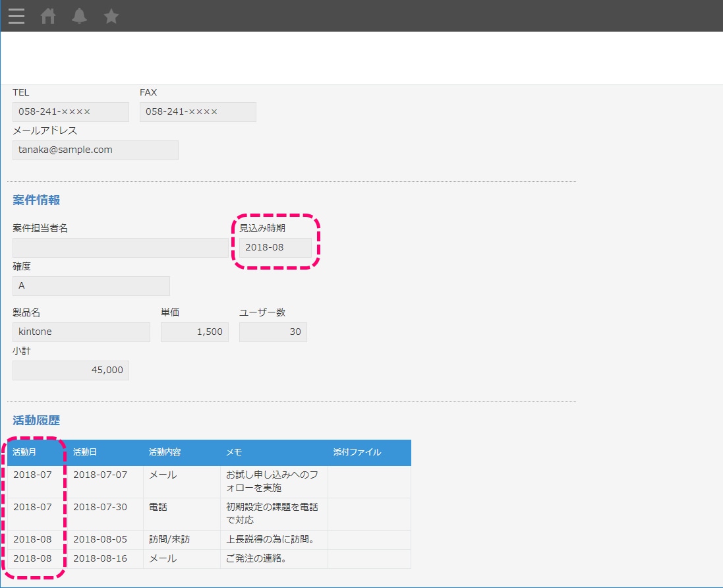The image size is (723, 588).
Task: Select the 訪問/来訪 activity cell
Action: [169, 539]
